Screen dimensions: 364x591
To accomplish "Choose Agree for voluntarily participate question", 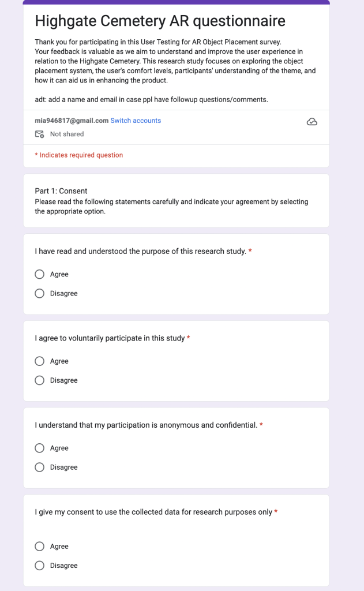I will pos(40,361).
